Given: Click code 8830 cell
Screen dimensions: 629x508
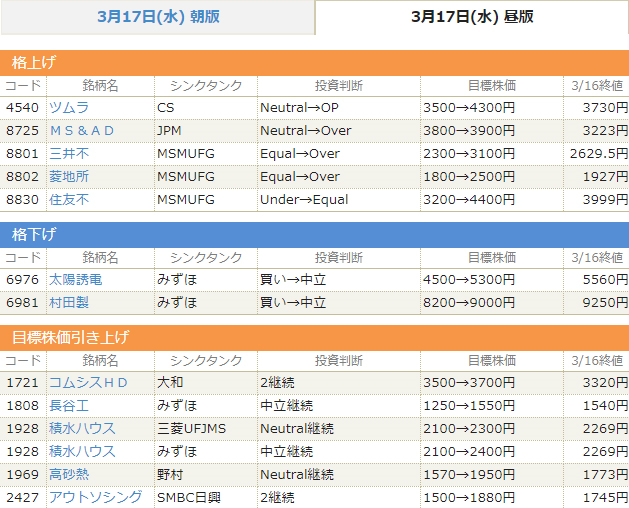Looking at the screenshot, I should pos(22,199).
